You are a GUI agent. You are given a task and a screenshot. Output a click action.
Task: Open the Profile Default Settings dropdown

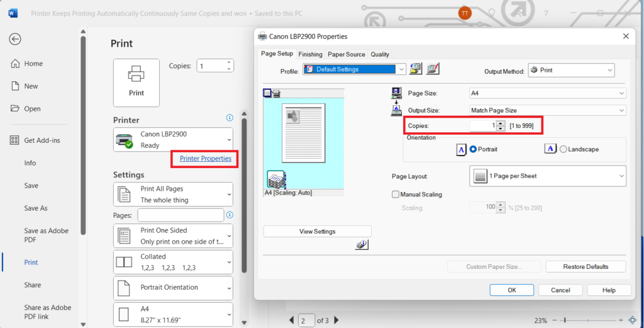pyautogui.click(x=355, y=69)
